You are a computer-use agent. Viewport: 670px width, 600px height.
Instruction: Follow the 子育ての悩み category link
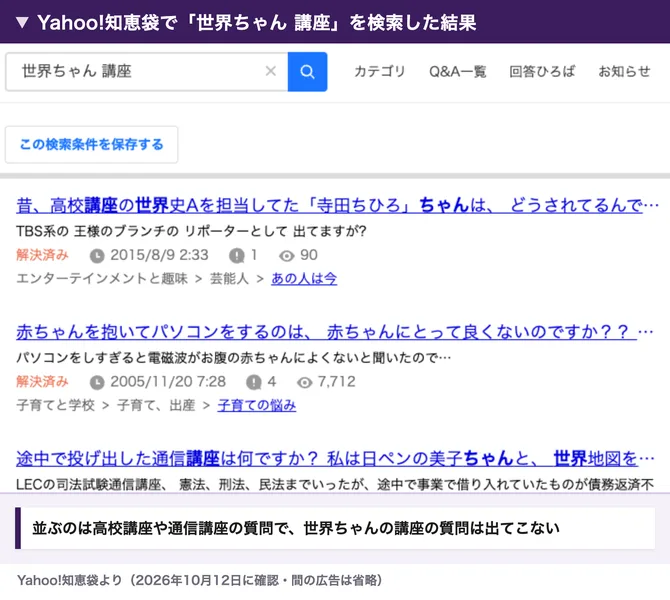[x=257, y=405]
